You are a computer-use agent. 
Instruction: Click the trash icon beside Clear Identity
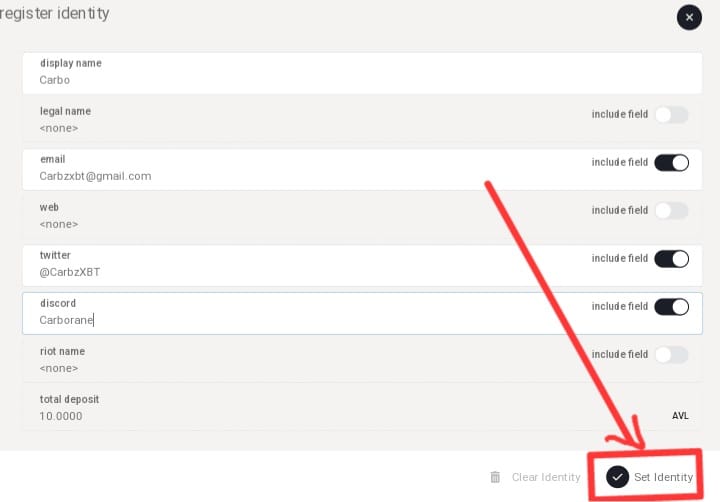[495, 477]
